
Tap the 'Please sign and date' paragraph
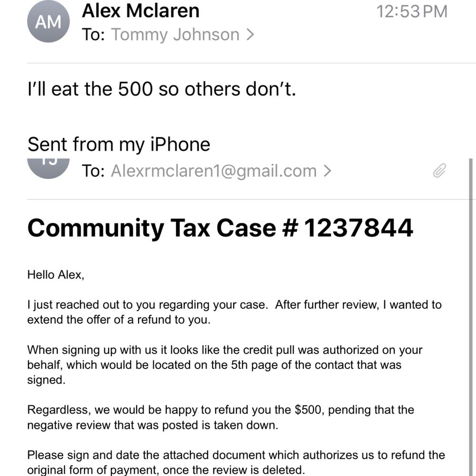pyautogui.click(x=236, y=462)
